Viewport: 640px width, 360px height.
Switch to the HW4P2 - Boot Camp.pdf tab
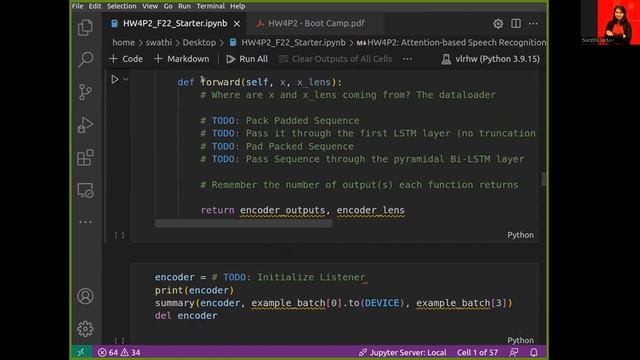point(316,24)
